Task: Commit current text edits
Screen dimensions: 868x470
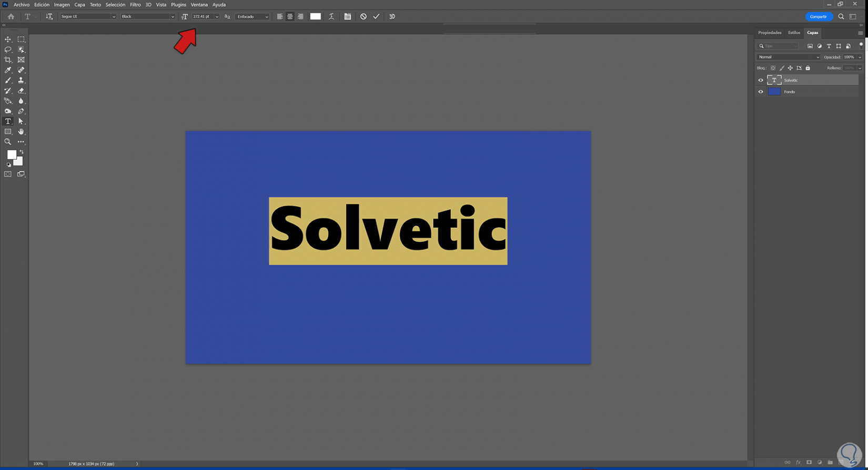Action: click(376, 16)
